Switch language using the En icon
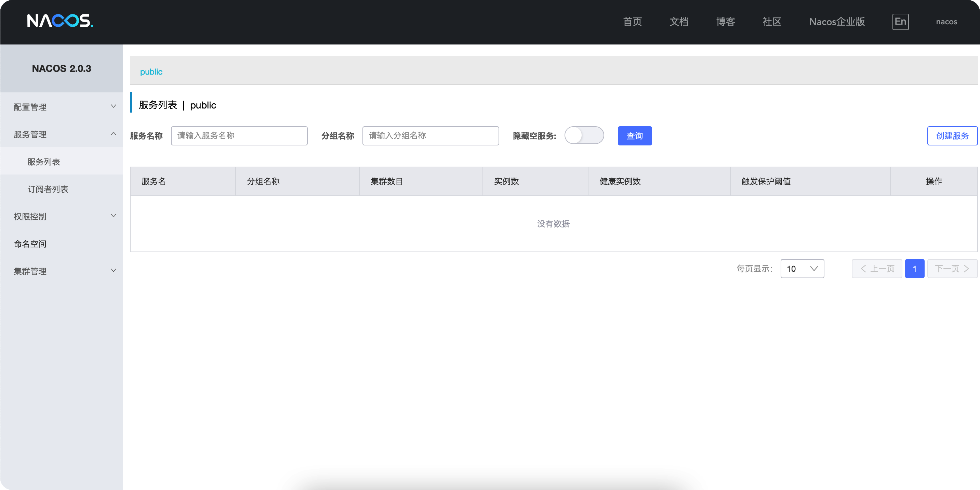This screenshot has height=490, width=980. pos(900,22)
